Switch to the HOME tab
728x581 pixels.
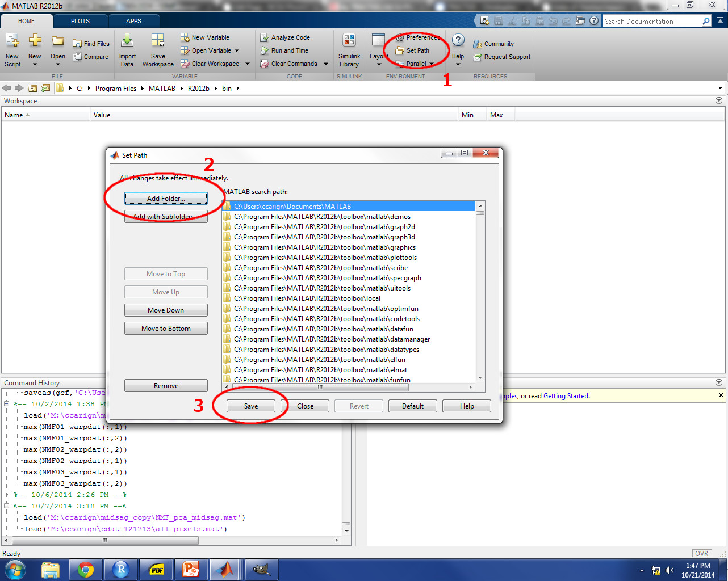[x=26, y=21]
